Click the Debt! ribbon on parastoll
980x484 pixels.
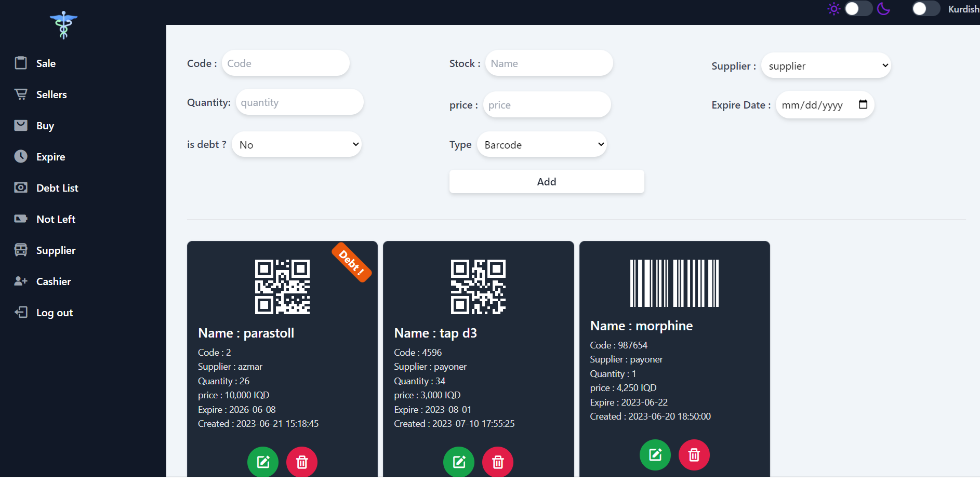[x=352, y=262]
